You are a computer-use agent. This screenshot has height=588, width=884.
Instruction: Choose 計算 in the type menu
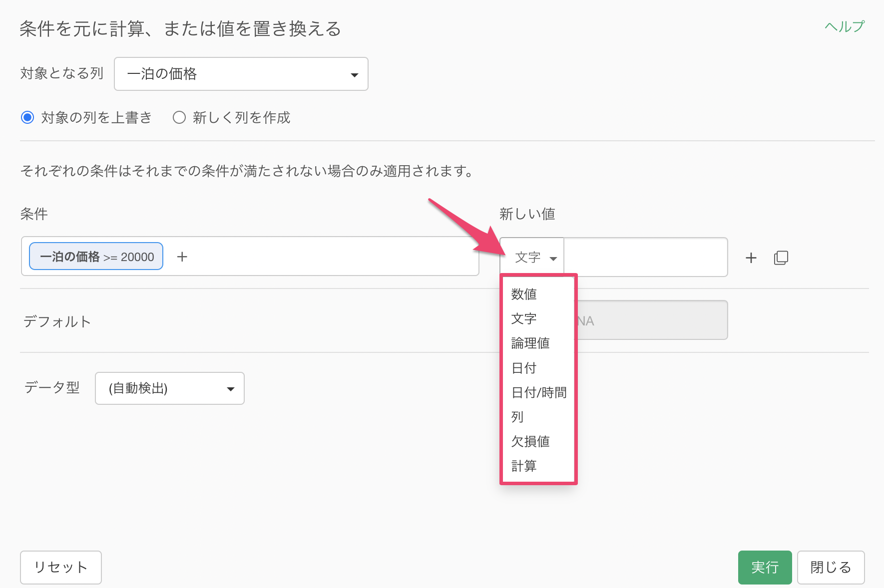click(524, 466)
